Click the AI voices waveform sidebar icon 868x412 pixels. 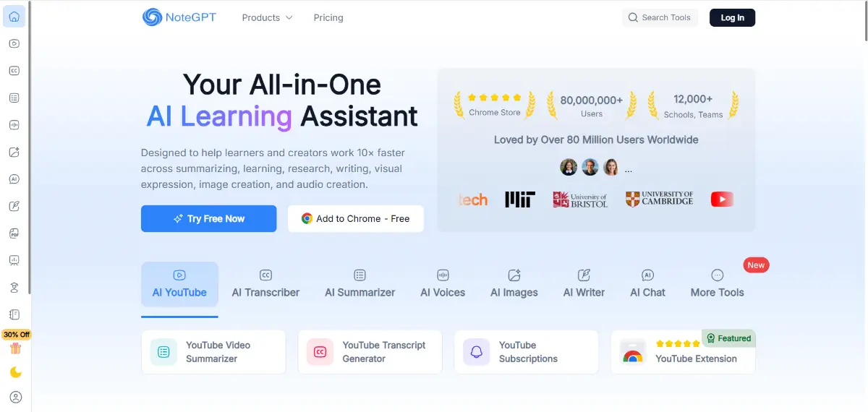(x=14, y=125)
